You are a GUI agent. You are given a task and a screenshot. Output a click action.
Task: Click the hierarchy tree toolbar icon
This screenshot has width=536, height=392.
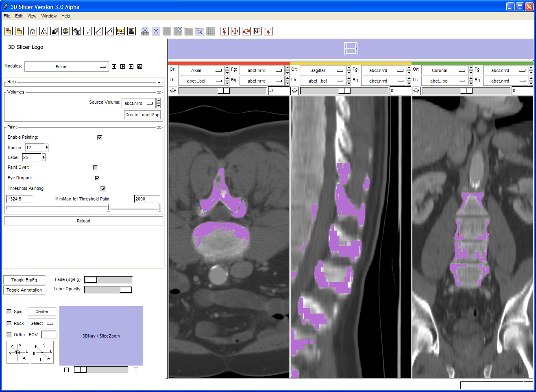[44, 31]
